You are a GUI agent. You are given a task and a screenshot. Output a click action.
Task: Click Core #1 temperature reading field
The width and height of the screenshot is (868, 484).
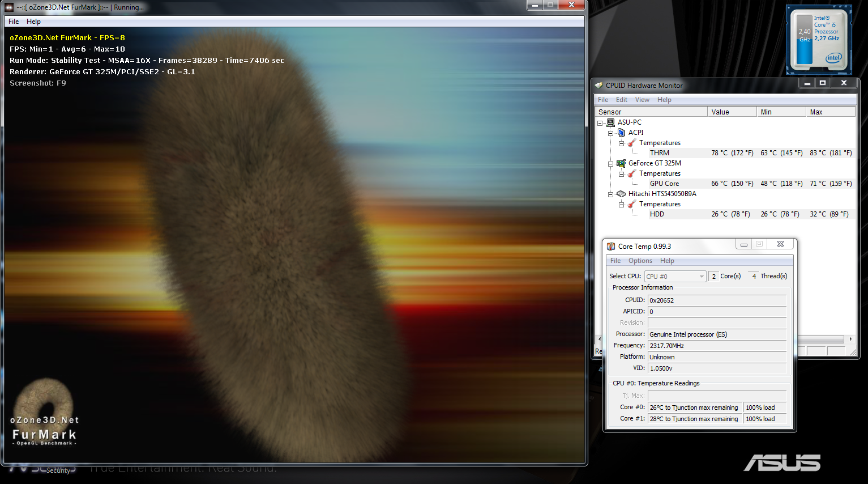(694, 419)
